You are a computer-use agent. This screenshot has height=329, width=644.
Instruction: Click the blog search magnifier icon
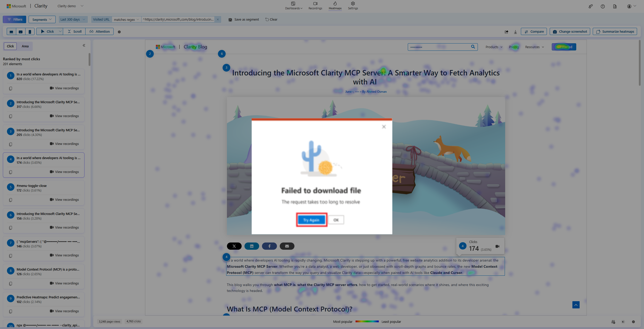coord(473,47)
